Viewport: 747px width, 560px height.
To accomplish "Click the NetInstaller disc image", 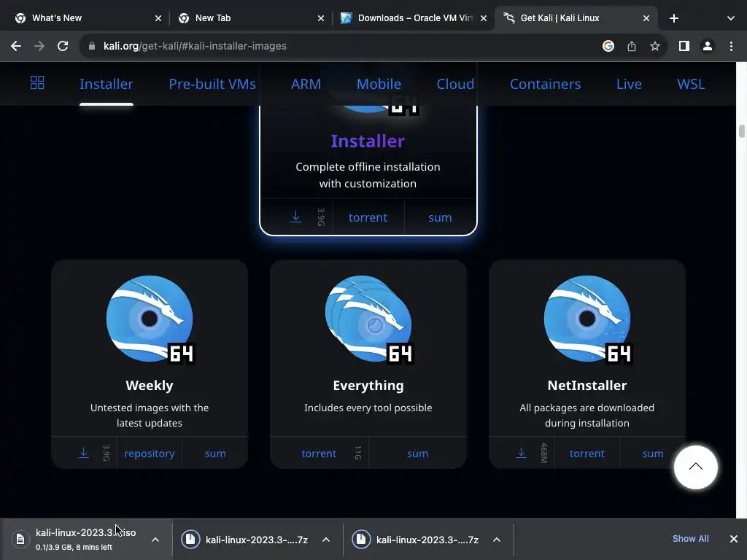I will tap(587, 319).
